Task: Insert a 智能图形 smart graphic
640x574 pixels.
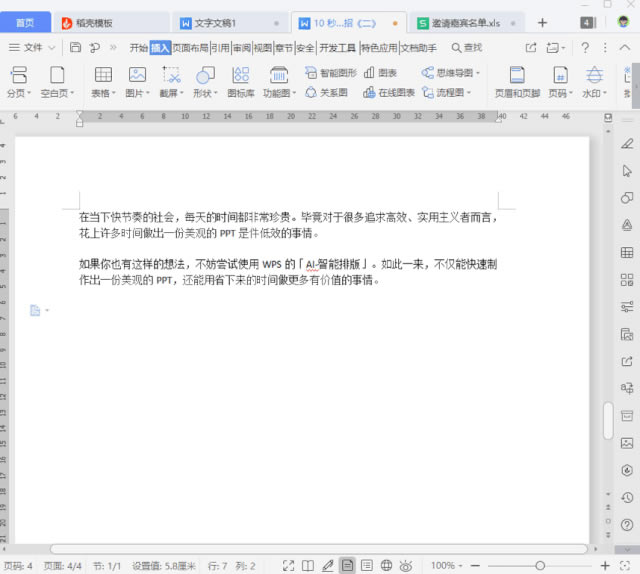Action: (x=331, y=73)
